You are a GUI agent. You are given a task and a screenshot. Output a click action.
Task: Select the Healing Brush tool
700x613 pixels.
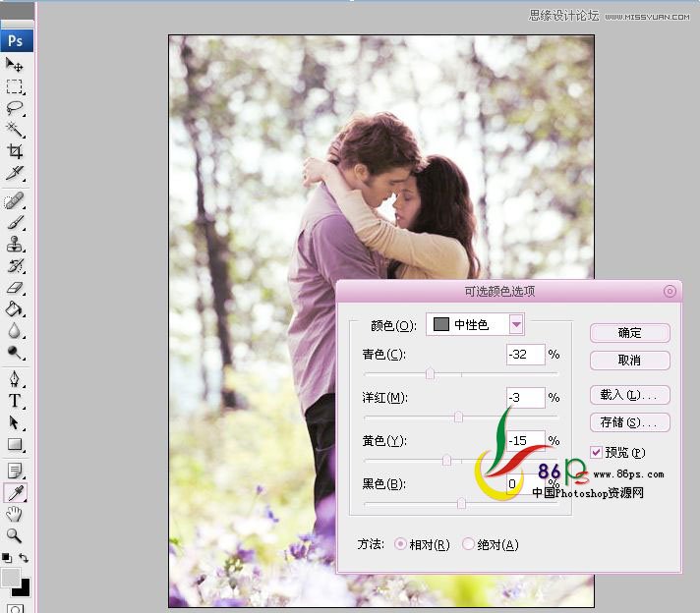point(15,200)
